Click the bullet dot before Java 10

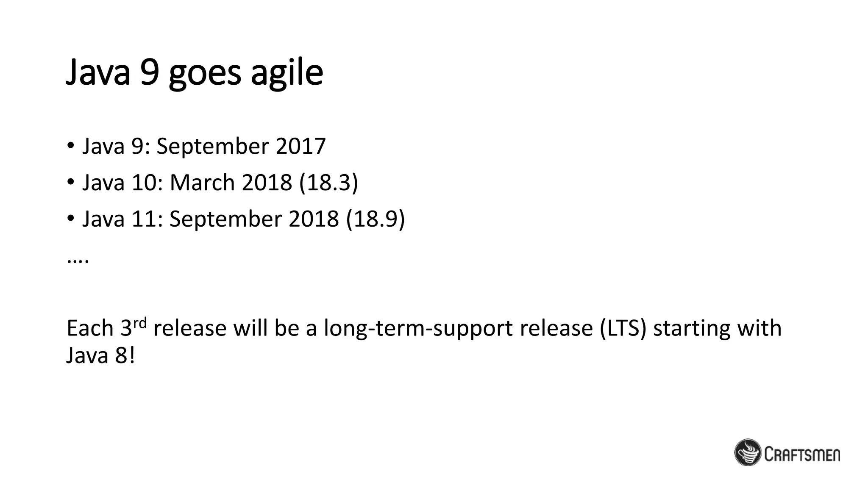70,183
